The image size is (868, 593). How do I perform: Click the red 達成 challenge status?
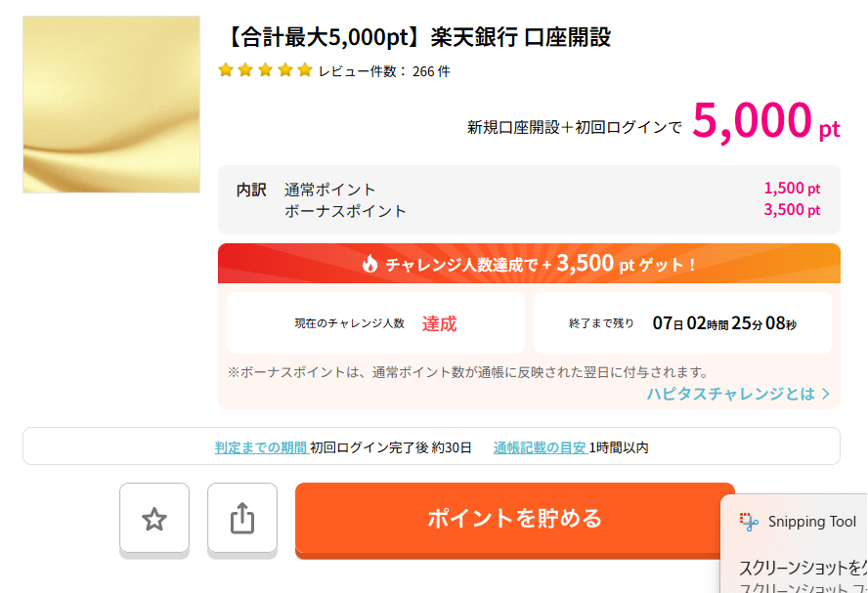[439, 323]
